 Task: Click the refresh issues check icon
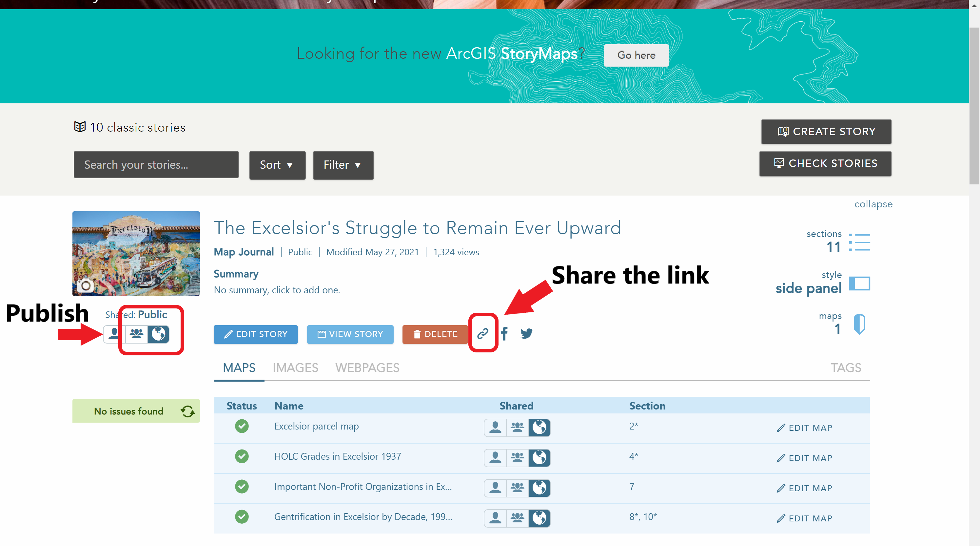[x=187, y=411]
